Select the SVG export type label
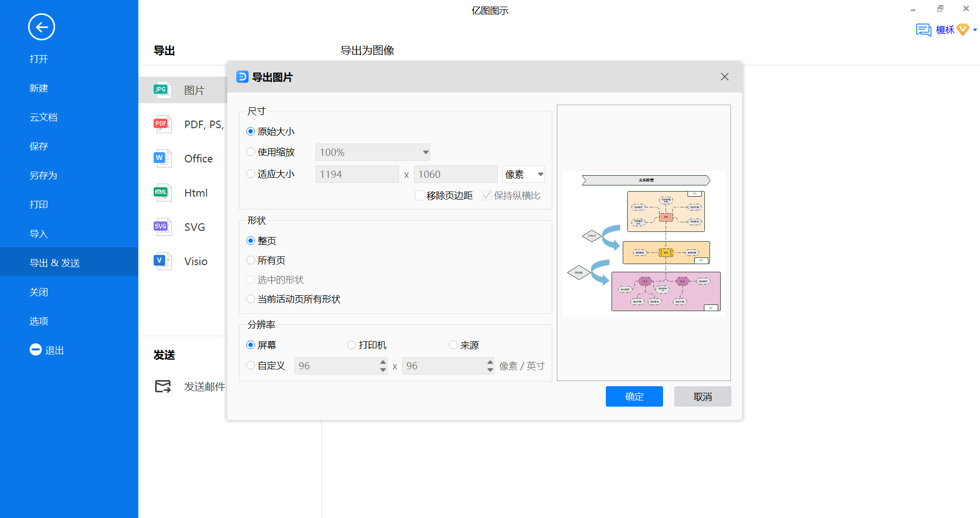The height and width of the screenshot is (518, 980). [x=195, y=227]
